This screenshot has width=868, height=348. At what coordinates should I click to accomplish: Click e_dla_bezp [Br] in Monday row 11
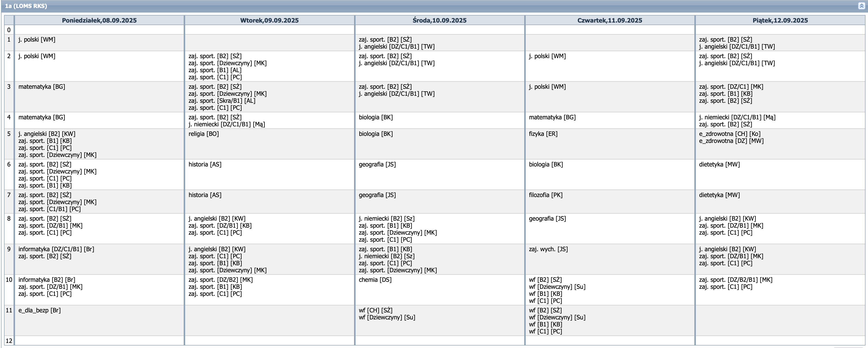pos(39,310)
